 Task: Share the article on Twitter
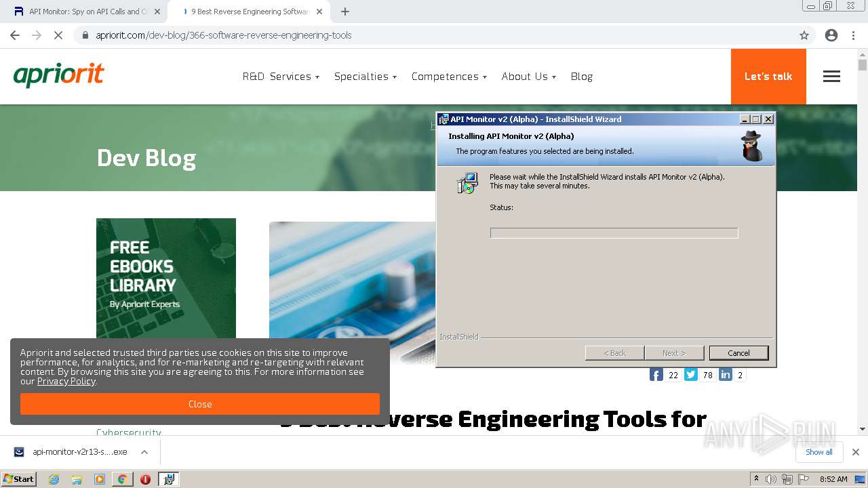(x=690, y=375)
